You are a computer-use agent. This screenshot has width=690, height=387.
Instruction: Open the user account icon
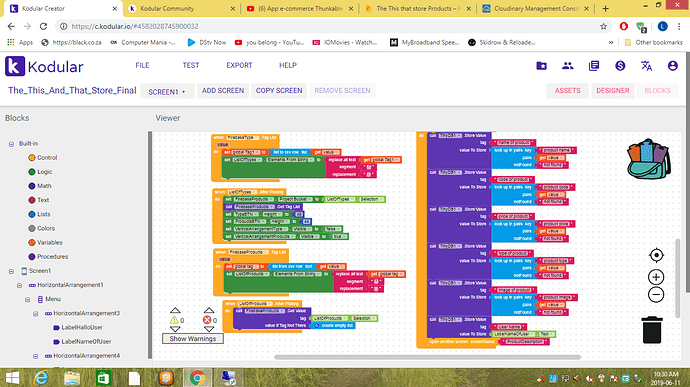coord(672,66)
